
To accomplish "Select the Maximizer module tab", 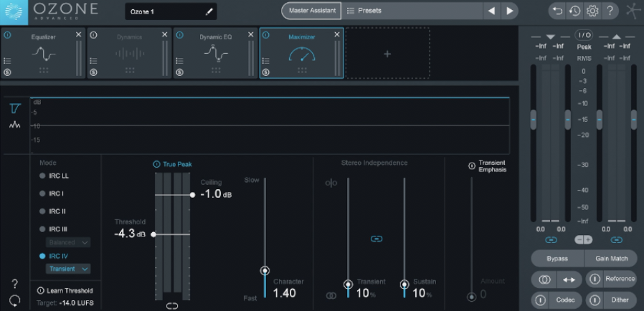I will coord(302,53).
